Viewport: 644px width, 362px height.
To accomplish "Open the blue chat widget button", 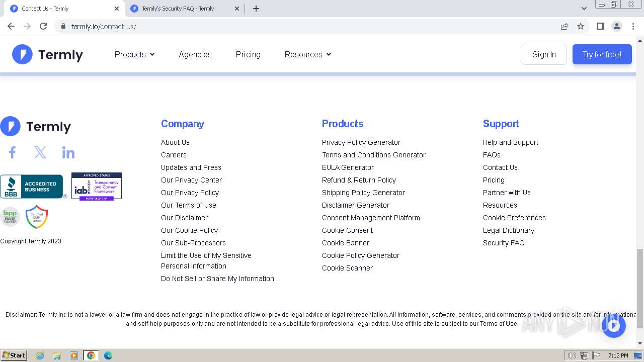I will tap(613, 326).
